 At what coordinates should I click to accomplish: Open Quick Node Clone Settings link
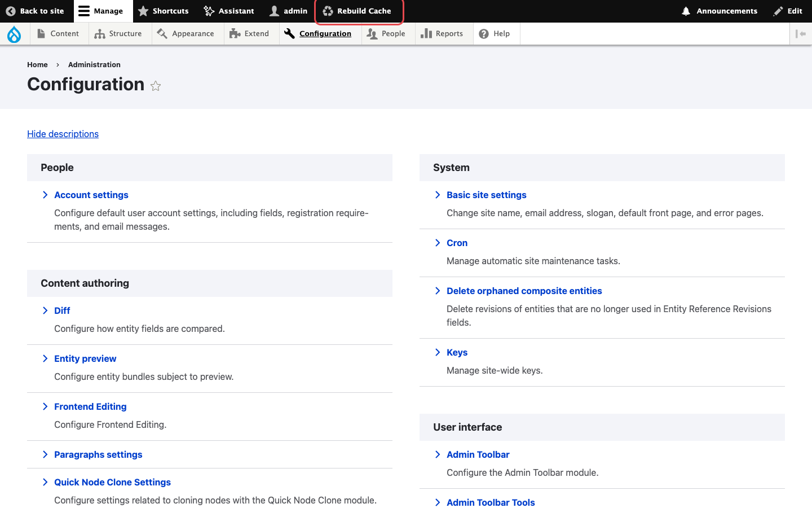point(112,482)
